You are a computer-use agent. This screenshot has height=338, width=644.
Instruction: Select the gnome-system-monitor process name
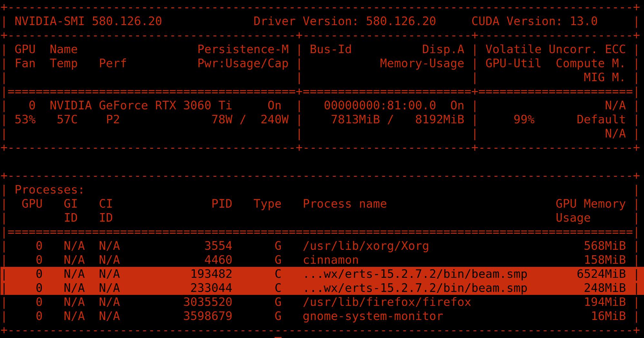click(373, 316)
